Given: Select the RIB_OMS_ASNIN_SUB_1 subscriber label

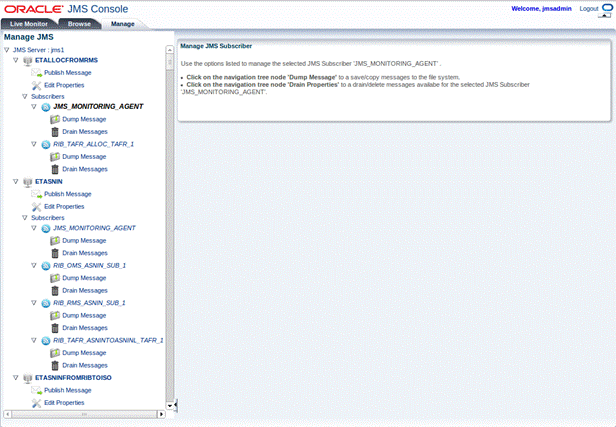Looking at the screenshot, I should [90, 266].
